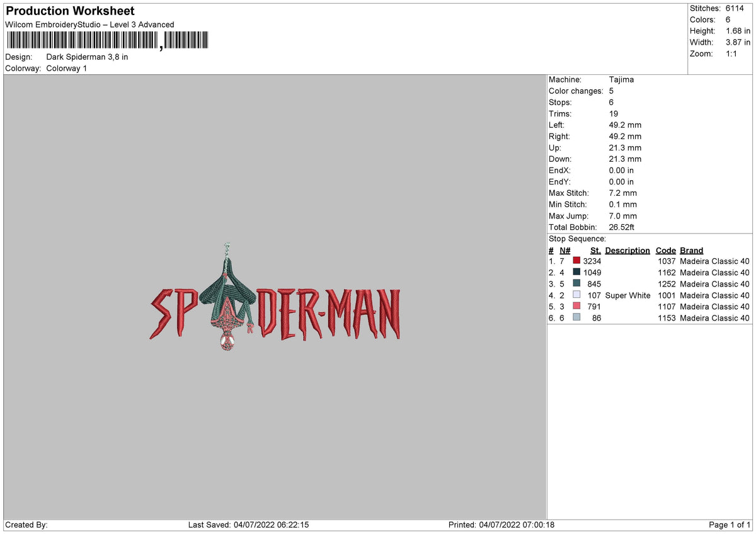The width and height of the screenshot is (756, 534).
Task: Click stitch count '791' in stop row 5
Action: click(x=594, y=306)
